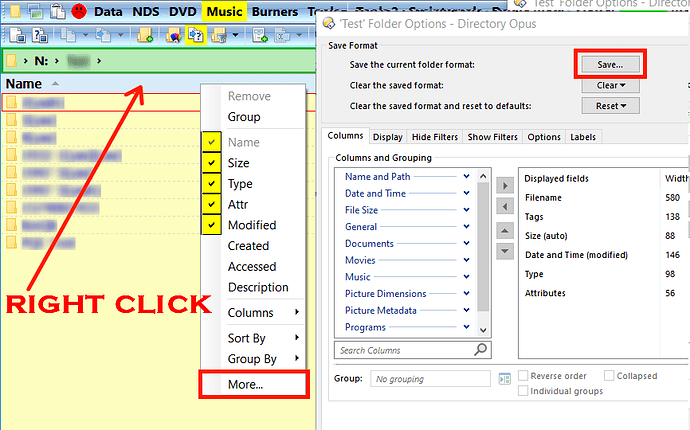
Task: Click the stacked images icon in top toolbar
Action: coord(36,11)
